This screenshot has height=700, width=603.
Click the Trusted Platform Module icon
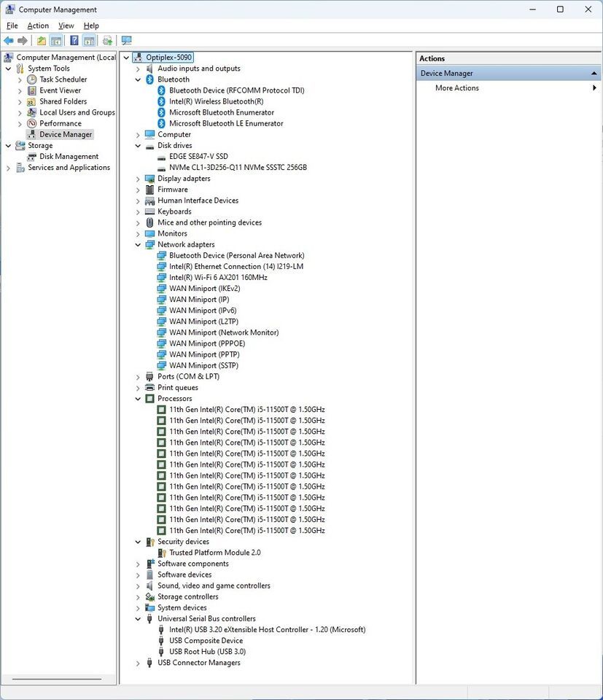[x=162, y=553]
